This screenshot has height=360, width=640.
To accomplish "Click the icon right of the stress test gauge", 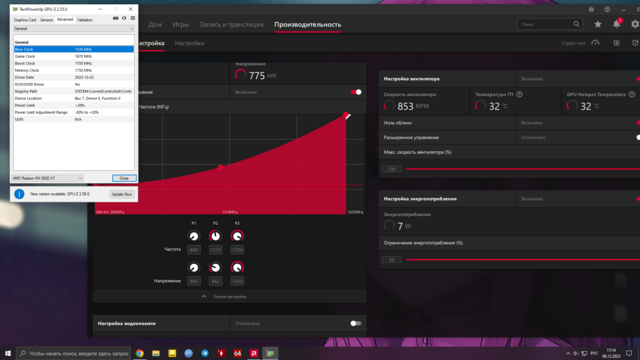I will 617,43.
